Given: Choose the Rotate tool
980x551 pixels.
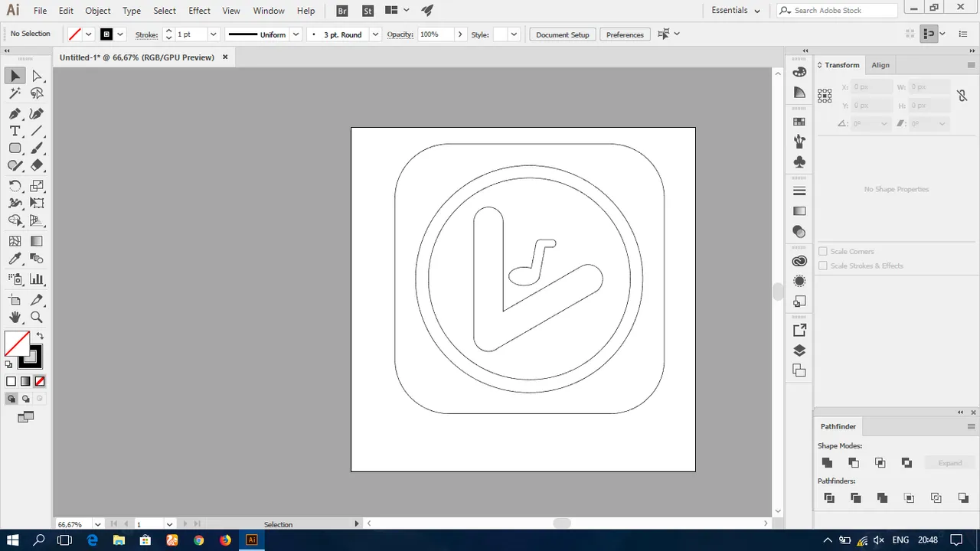Looking at the screenshot, I should [x=15, y=186].
